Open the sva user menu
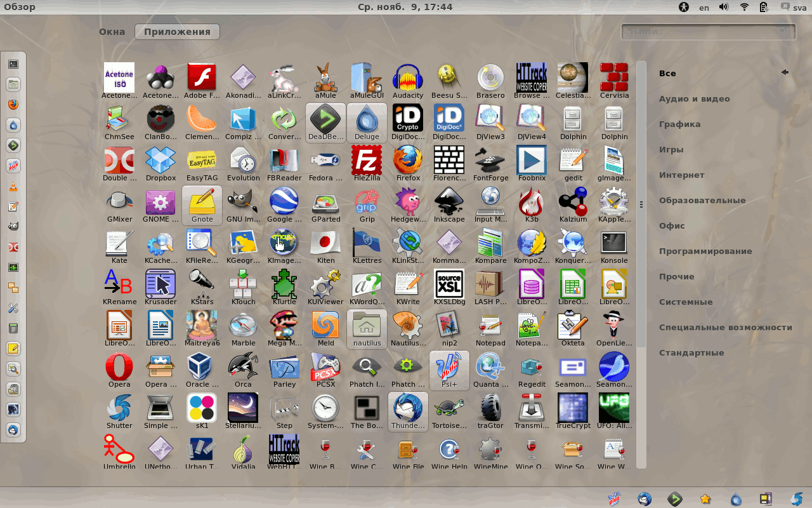812x508 pixels. point(794,7)
